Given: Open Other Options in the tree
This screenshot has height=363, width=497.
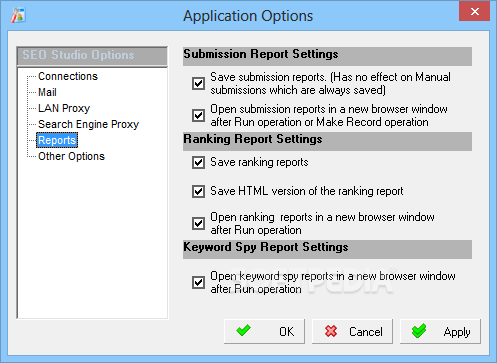Looking at the screenshot, I should 71,156.
